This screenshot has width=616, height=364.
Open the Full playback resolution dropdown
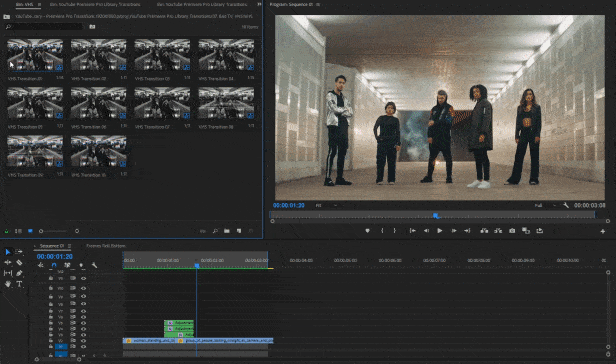click(545, 205)
